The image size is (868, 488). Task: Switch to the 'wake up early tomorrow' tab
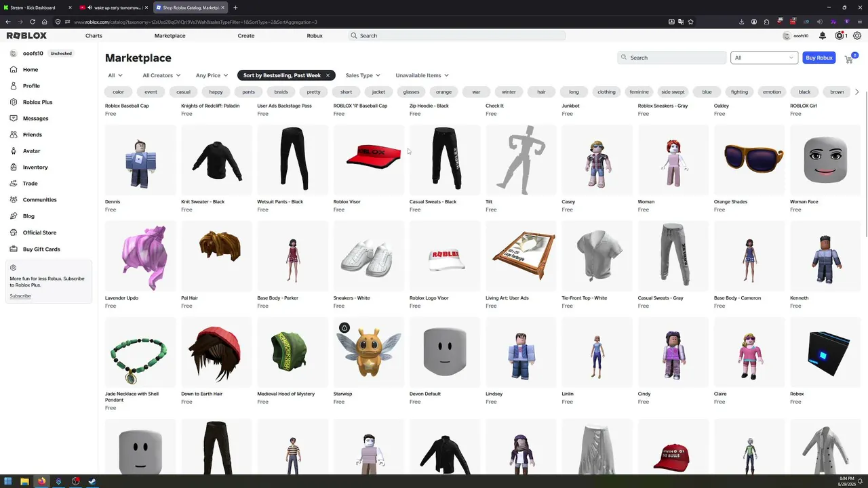click(x=113, y=7)
